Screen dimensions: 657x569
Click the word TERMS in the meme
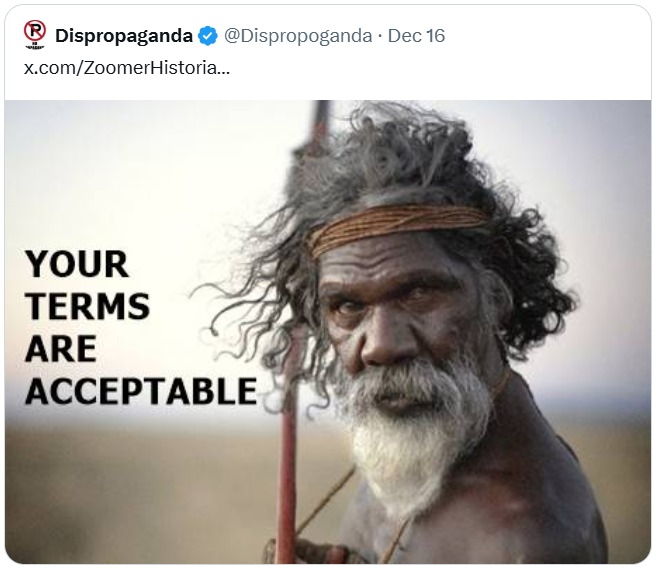click(x=88, y=306)
